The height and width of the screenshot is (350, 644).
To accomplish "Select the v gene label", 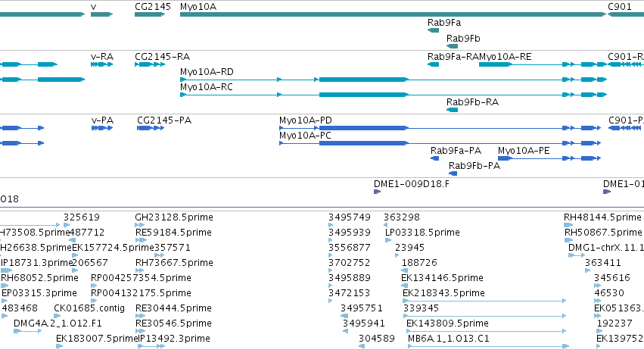I will coord(94,7).
